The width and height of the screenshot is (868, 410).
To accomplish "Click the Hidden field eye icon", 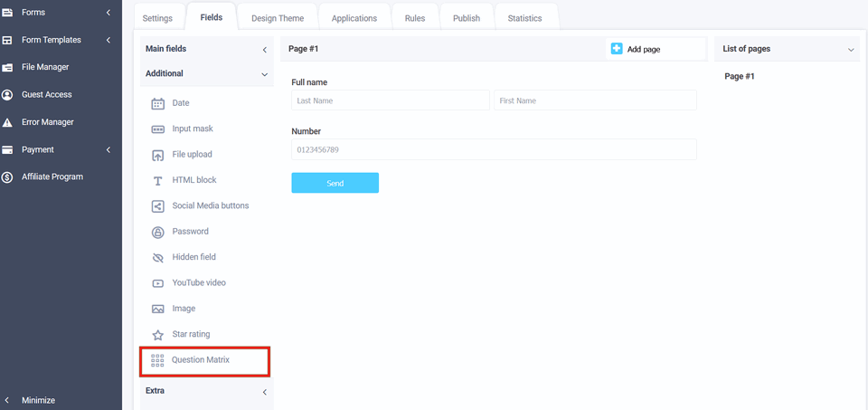I will click(157, 258).
